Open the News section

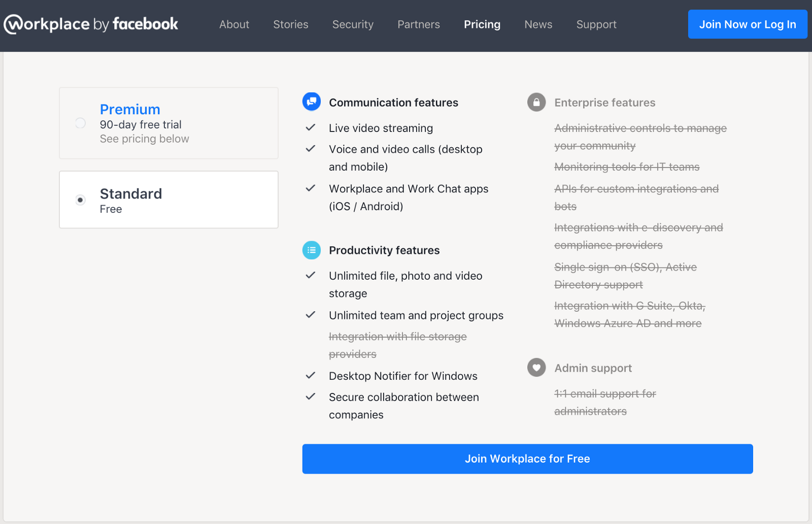[538, 24]
